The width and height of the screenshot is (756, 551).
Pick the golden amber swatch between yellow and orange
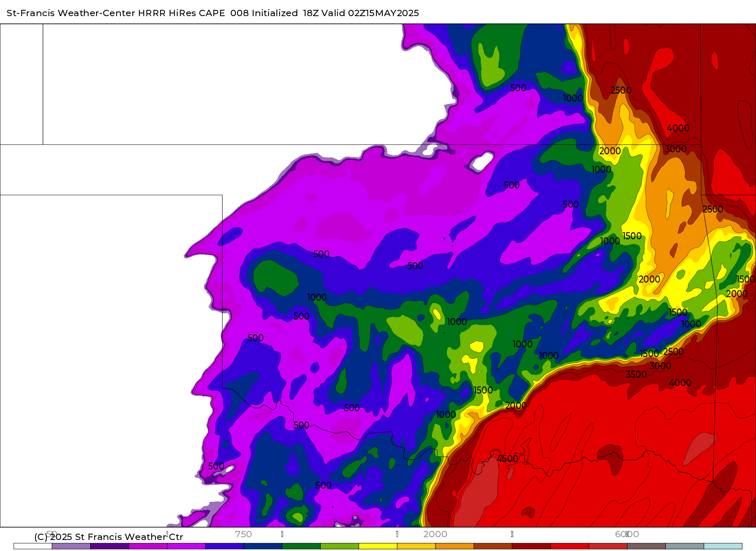417,546
